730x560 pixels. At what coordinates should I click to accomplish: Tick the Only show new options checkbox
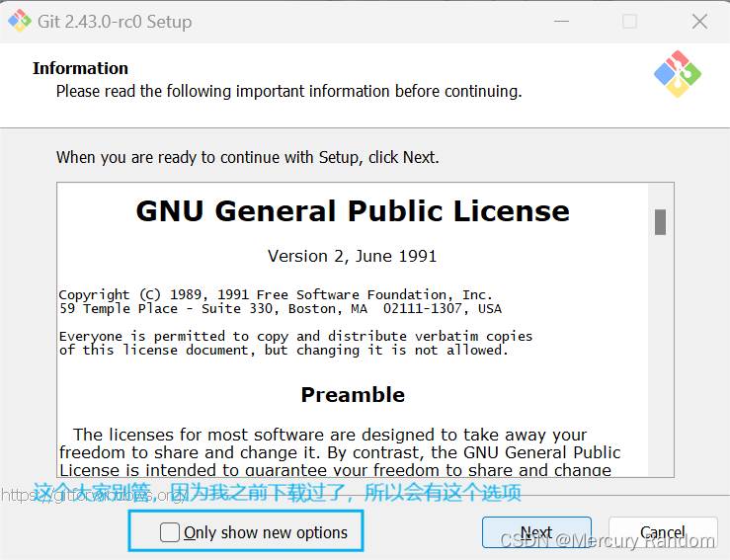[x=170, y=531]
